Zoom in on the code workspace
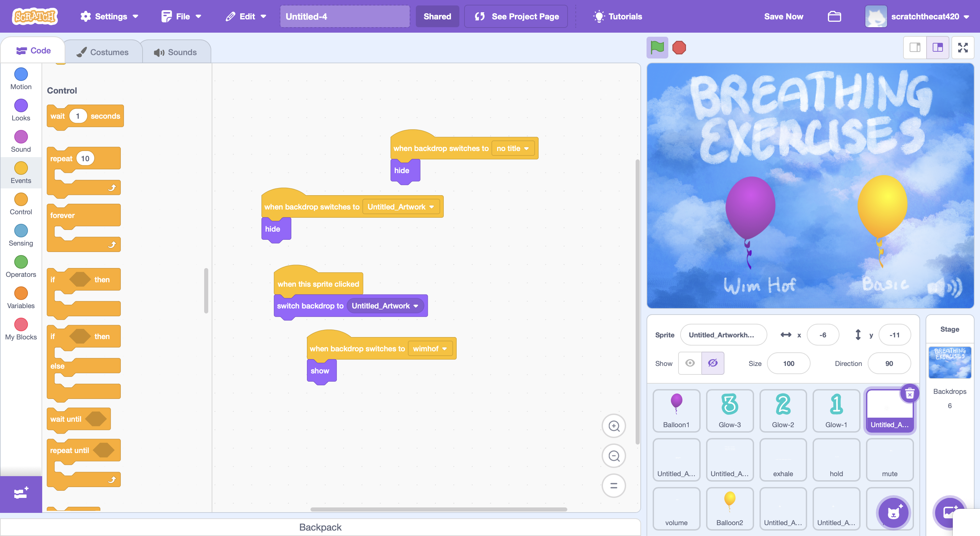 [614, 426]
